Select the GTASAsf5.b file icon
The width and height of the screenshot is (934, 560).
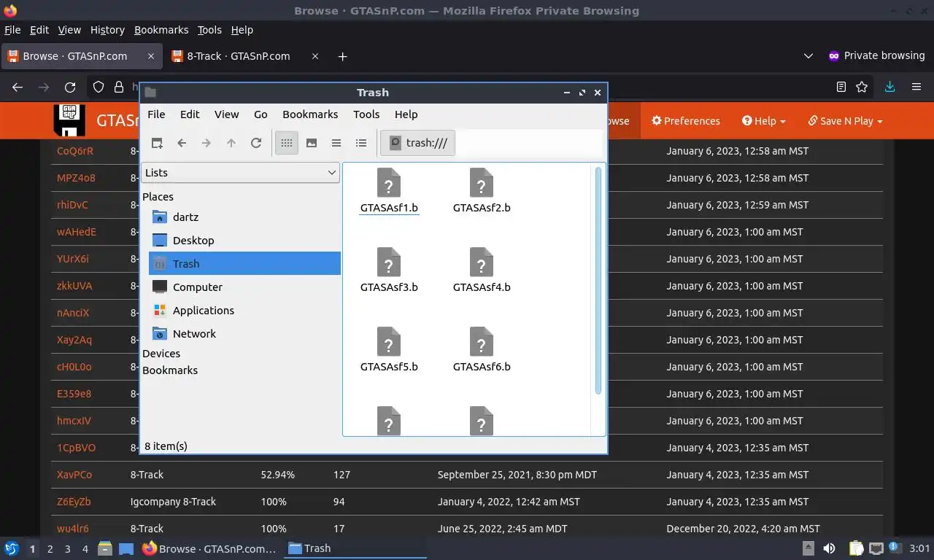click(x=389, y=342)
